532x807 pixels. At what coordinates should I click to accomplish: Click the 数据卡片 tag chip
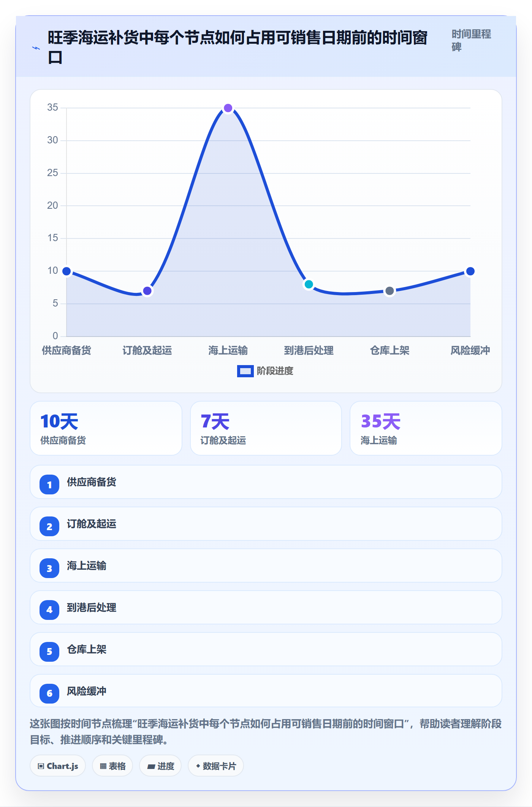216,766
